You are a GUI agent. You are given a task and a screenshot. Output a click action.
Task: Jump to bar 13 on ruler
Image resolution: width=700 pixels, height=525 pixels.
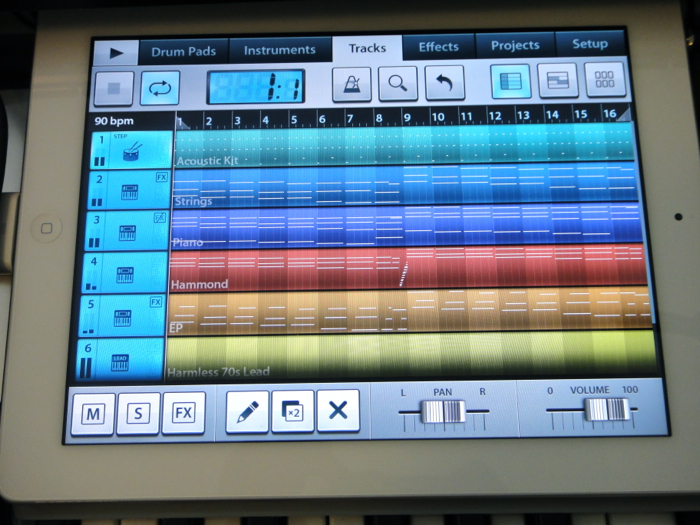[523, 115]
